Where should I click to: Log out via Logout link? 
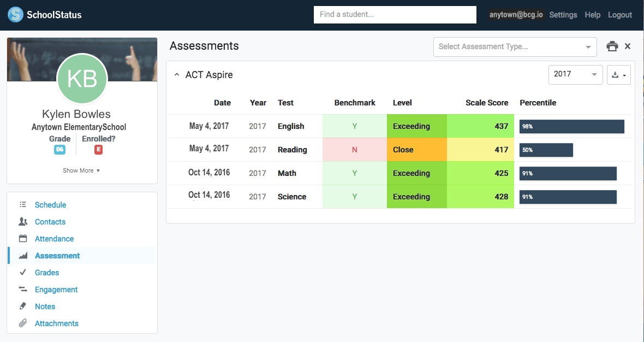tap(620, 15)
